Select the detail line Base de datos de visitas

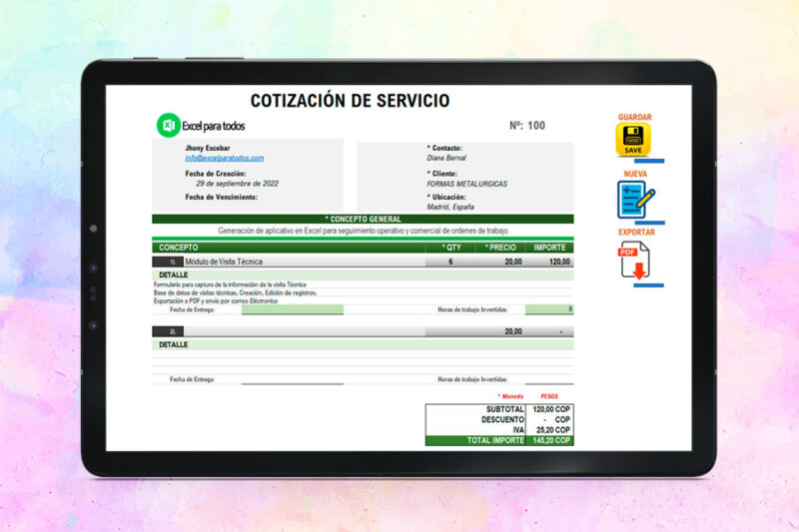point(236,292)
